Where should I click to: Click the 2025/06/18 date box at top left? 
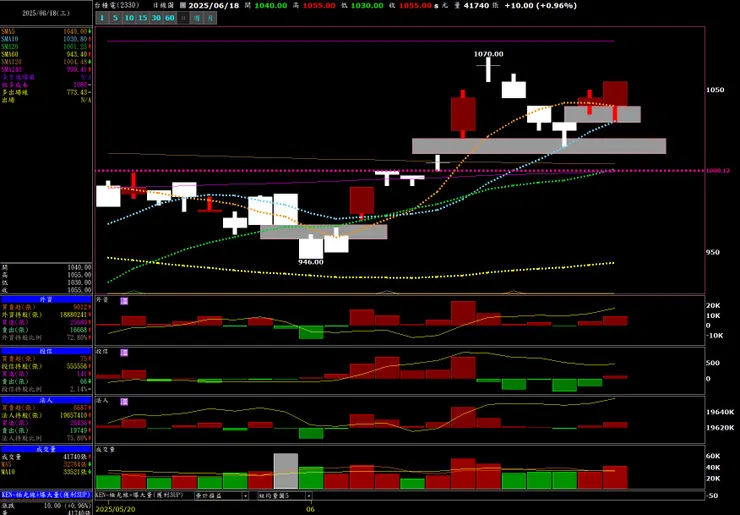click(x=46, y=13)
